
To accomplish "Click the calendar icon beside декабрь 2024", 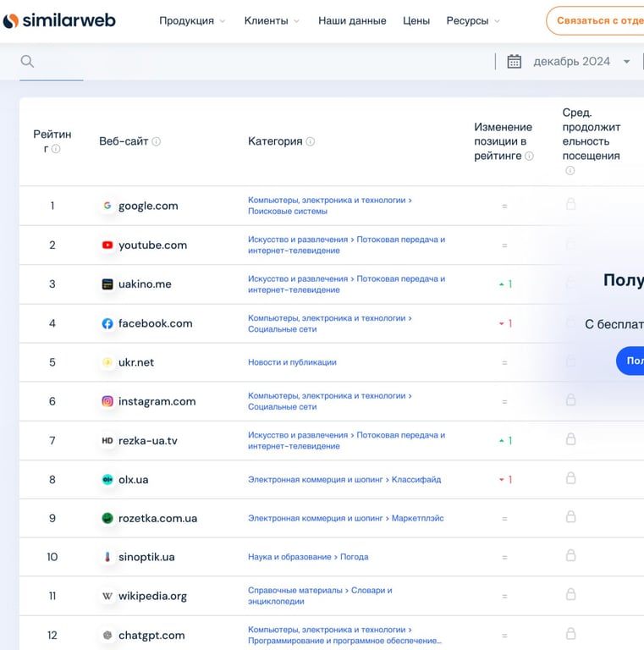I will 514,61.
